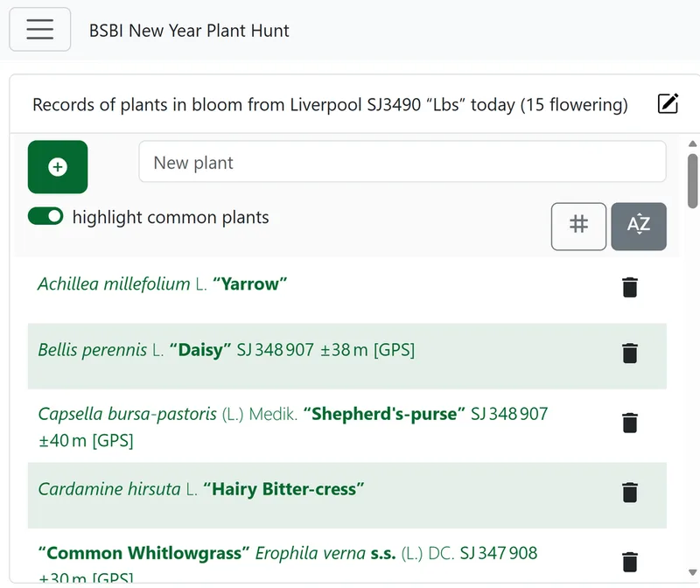The height and width of the screenshot is (588, 700).
Task: Focus the New plant input field
Action: coord(402,162)
